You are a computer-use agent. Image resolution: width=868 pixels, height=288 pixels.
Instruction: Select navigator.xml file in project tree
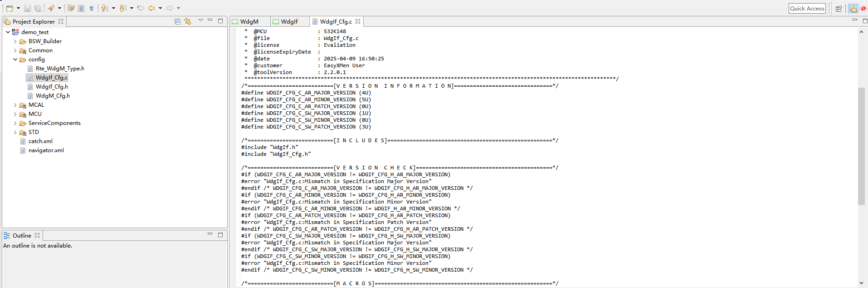[x=46, y=150]
